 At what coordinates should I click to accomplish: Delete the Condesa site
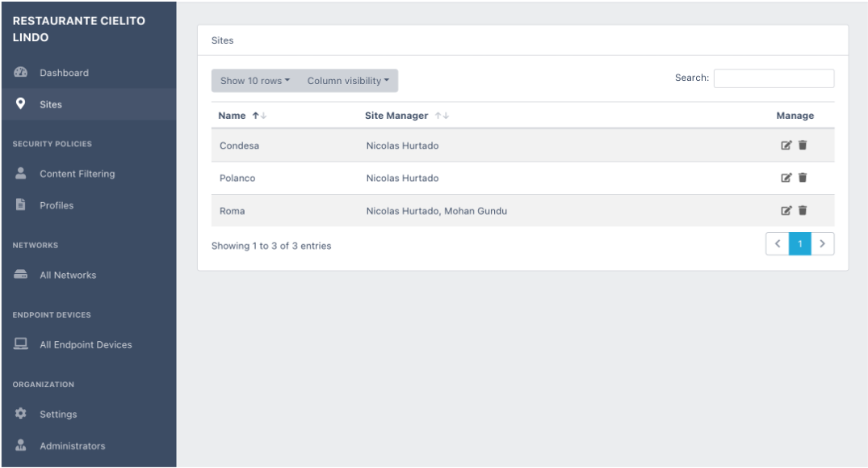click(x=803, y=145)
